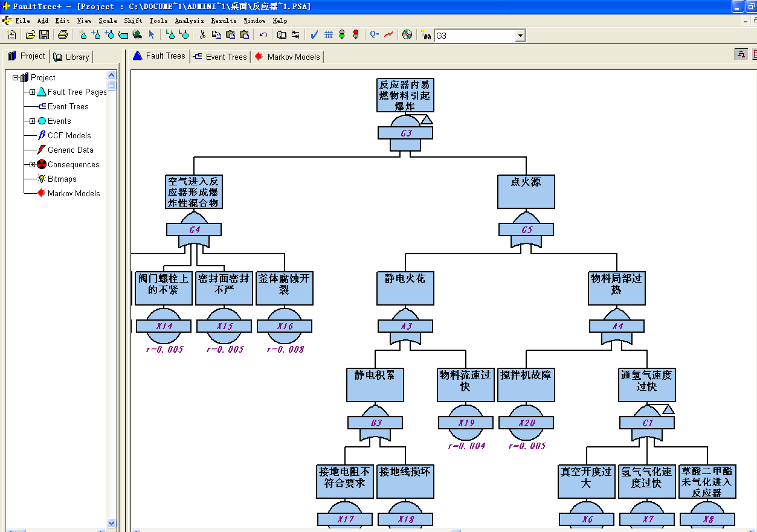Undo the last action with the undo arrow
Image resolution: width=757 pixels, height=532 pixels.
pyautogui.click(x=263, y=35)
